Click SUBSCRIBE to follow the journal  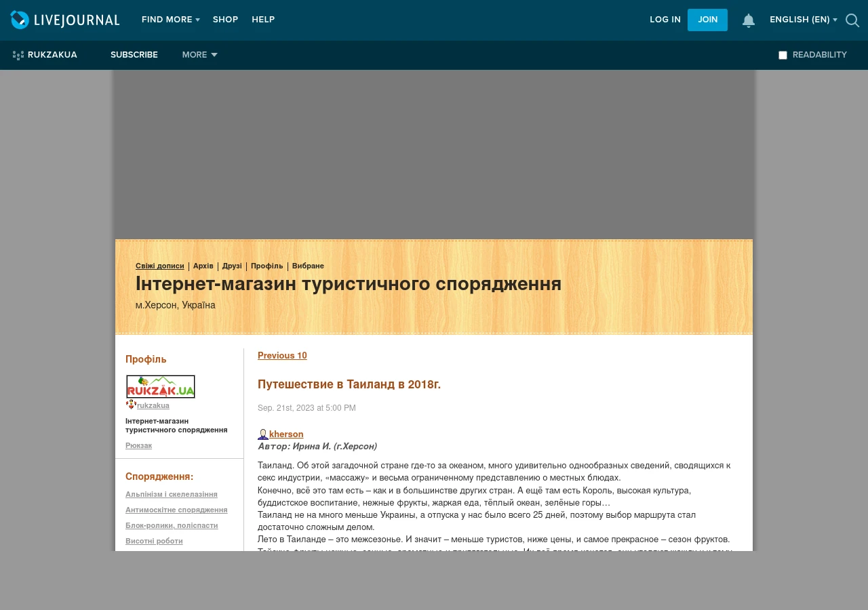tap(134, 55)
